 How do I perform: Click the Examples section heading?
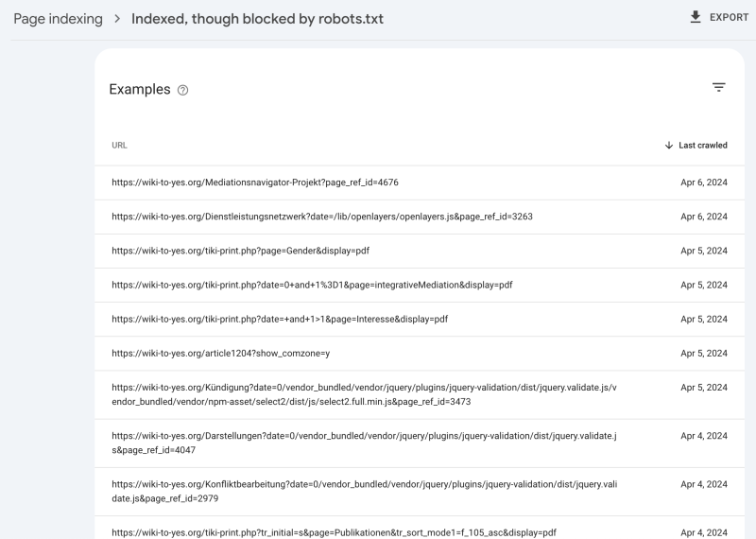139,90
